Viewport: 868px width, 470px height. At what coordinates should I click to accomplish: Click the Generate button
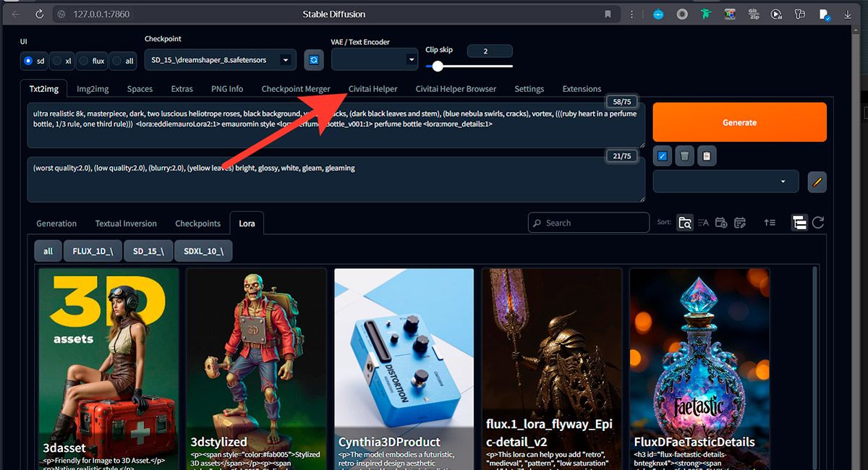pyautogui.click(x=739, y=122)
